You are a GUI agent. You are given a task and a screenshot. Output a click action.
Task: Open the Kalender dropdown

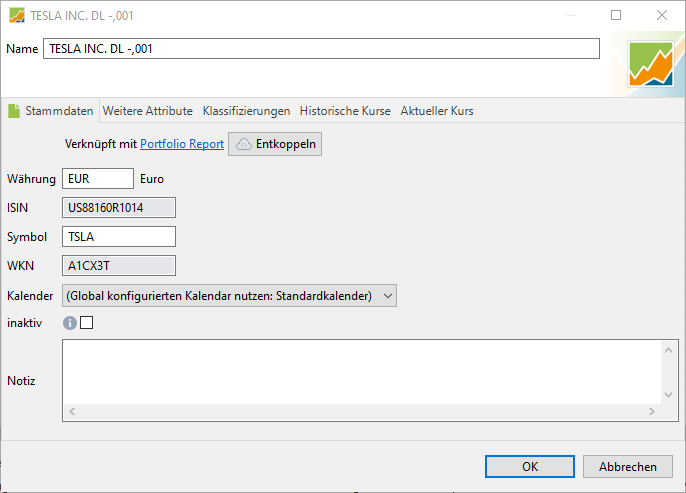[x=229, y=296]
